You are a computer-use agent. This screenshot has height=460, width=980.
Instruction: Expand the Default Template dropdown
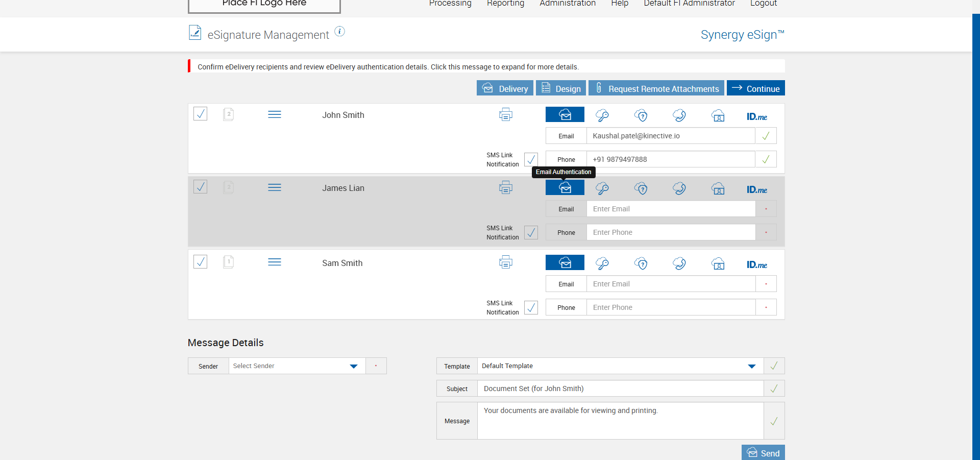(620, 366)
